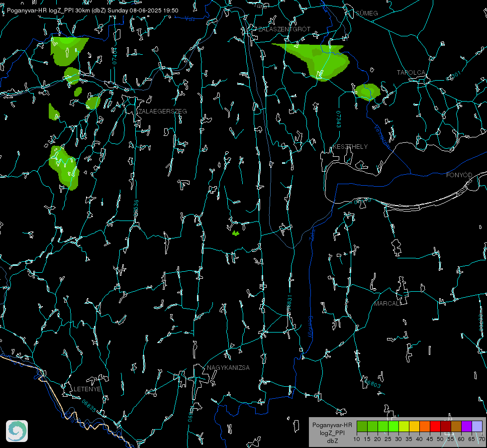Screen dimensions: 487x448
Task: Click the radar title text at top
Action: pyautogui.click(x=93, y=10)
